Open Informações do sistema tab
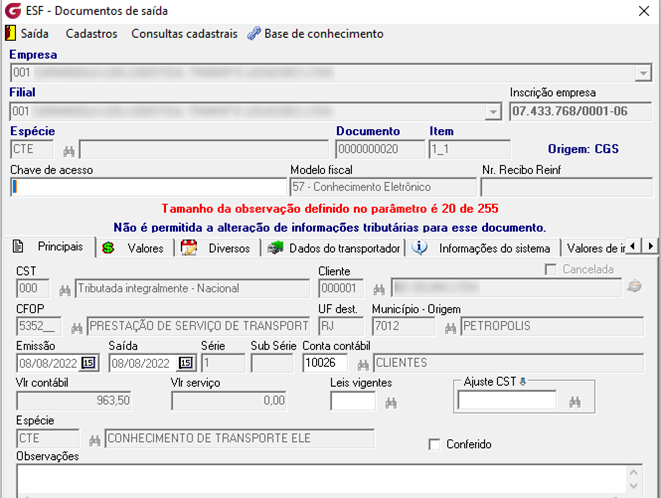The image size is (661, 498). tap(494, 248)
